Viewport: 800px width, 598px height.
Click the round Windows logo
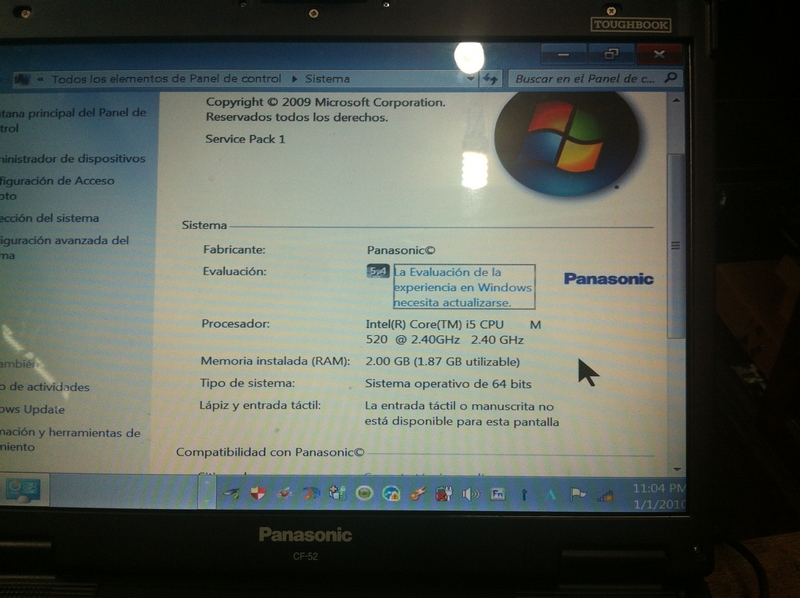tap(567, 143)
